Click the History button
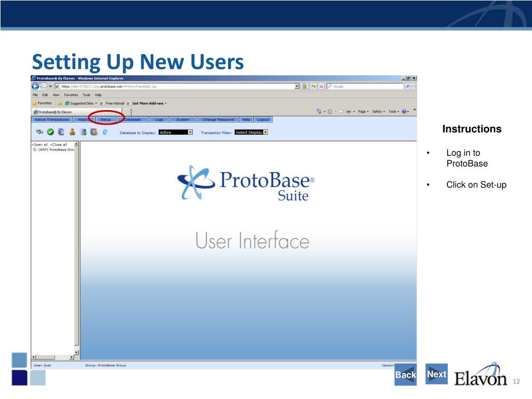This screenshot has height=399, width=532. click(84, 120)
